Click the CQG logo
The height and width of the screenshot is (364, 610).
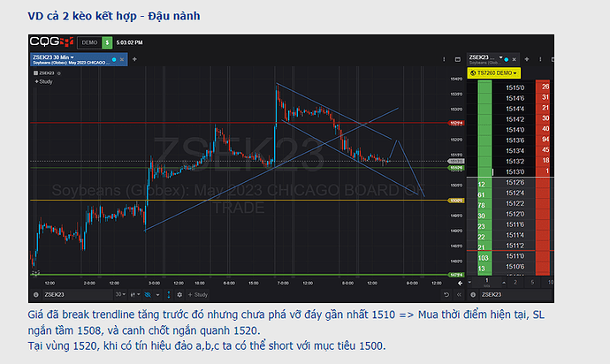point(52,42)
